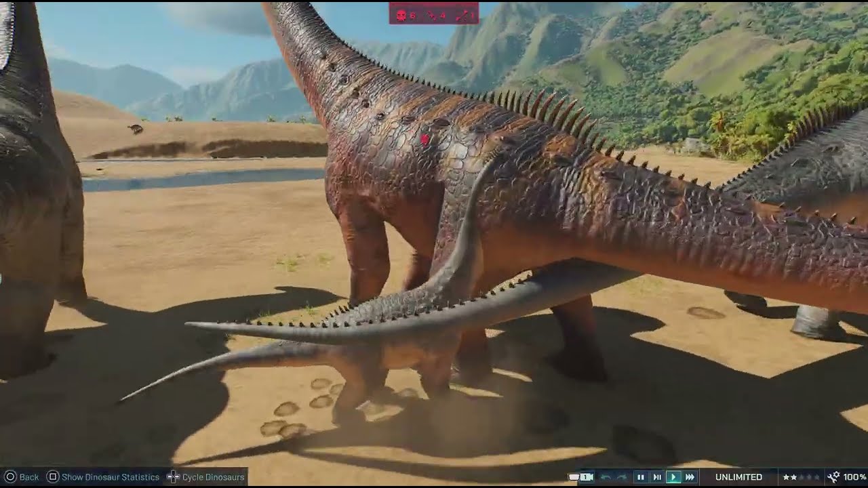868x488 pixels.
Task: Click the red skull alert icon
Action: tap(401, 15)
